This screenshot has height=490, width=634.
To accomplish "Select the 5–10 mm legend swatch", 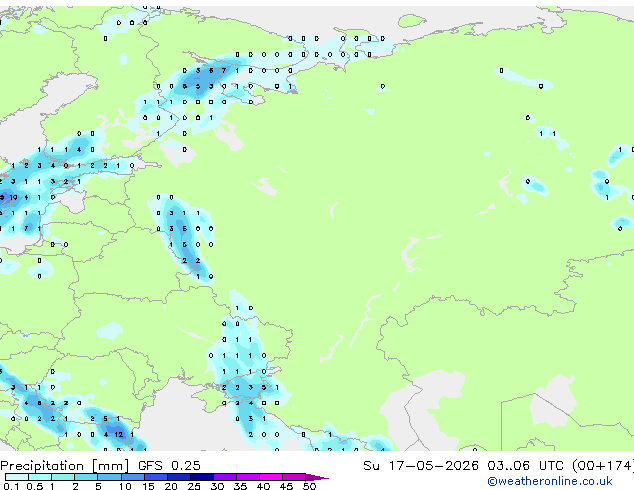I will pos(109,477).
